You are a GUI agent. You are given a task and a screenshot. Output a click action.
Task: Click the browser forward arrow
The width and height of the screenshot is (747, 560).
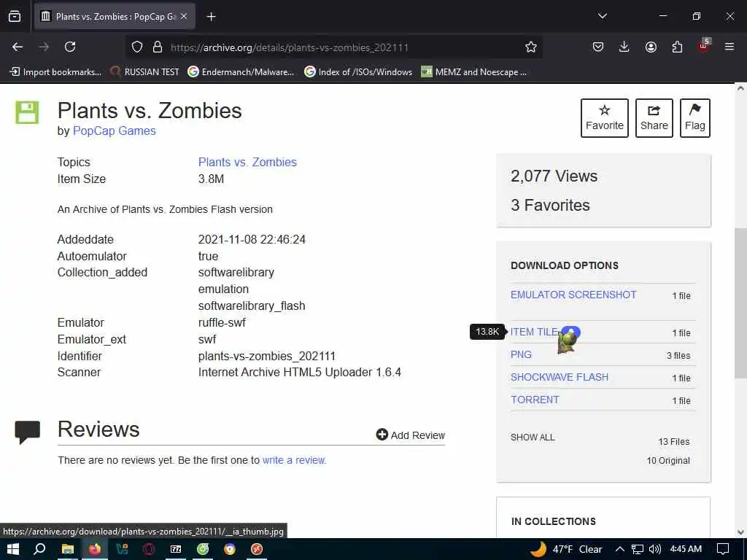pos(44,47)
